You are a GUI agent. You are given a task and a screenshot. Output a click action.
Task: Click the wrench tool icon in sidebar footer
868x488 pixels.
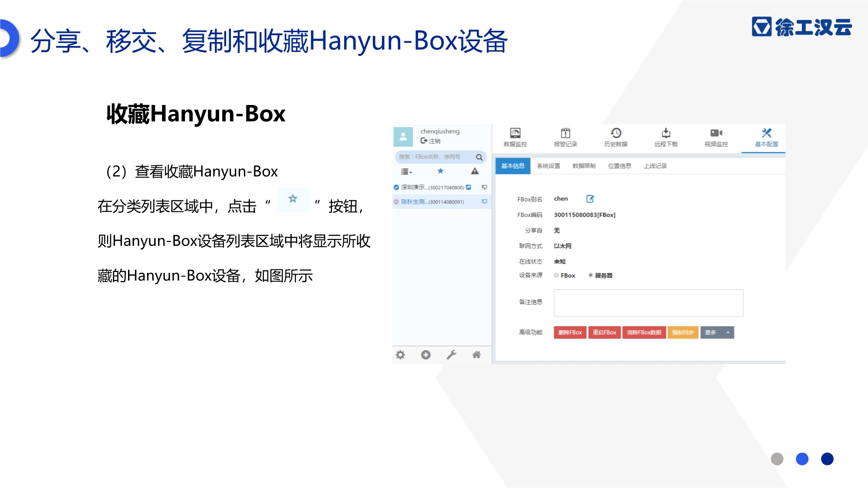point(451,355)
